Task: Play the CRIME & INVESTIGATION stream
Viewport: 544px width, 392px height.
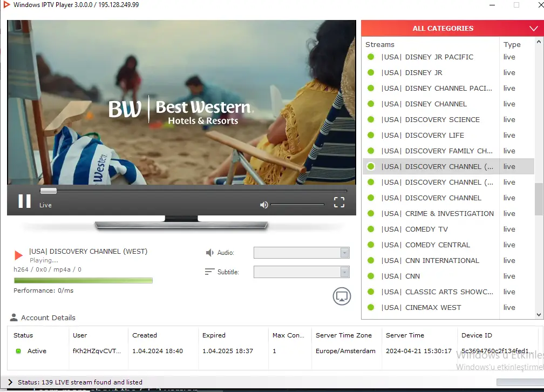Action: [448, 213]
